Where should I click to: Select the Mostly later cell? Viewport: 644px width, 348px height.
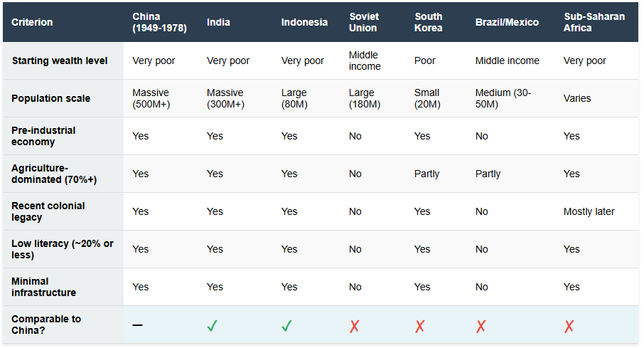coord(589,211)
